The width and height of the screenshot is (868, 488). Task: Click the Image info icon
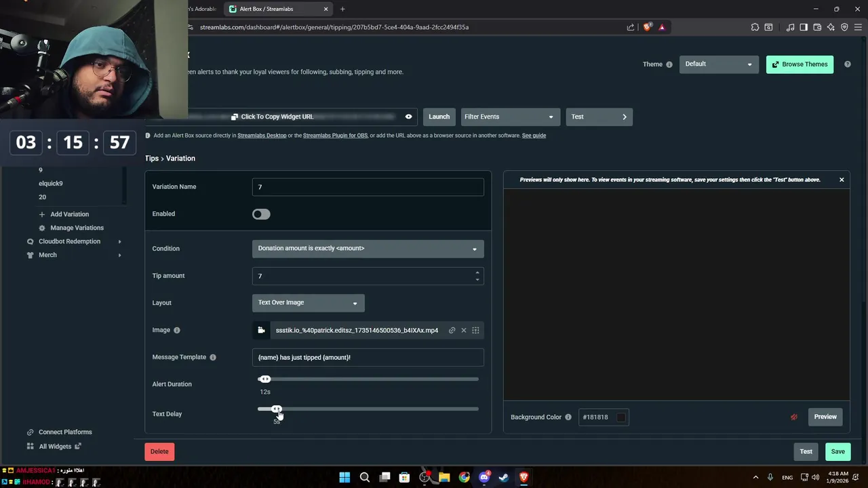176,330
